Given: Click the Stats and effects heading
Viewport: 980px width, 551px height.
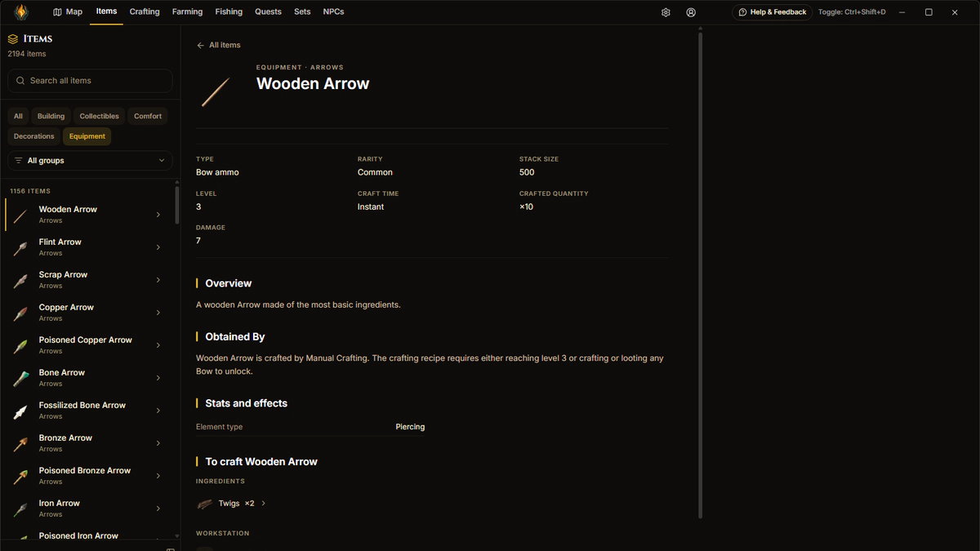Looking at the screenshot, I should click(247, 403).
